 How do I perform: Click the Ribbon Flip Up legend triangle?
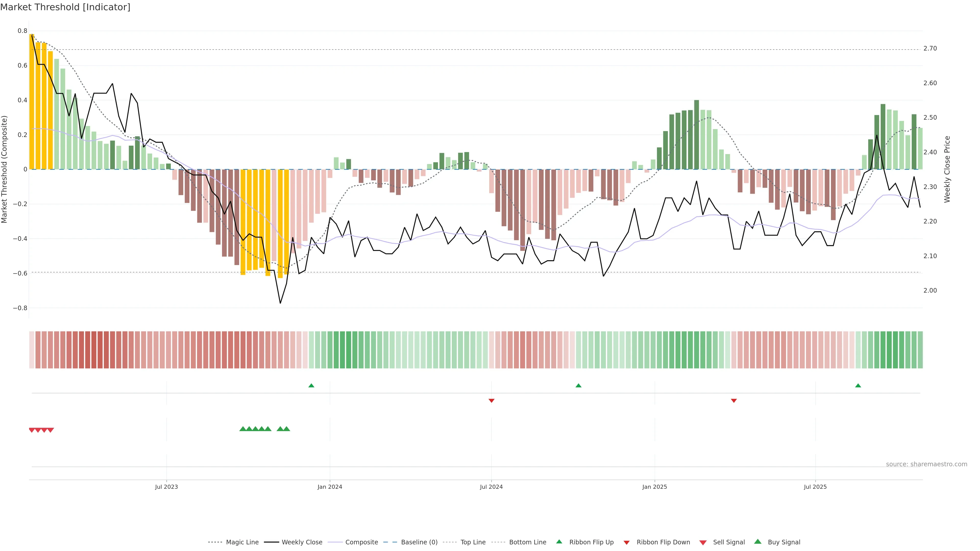[x=559, y=542]
